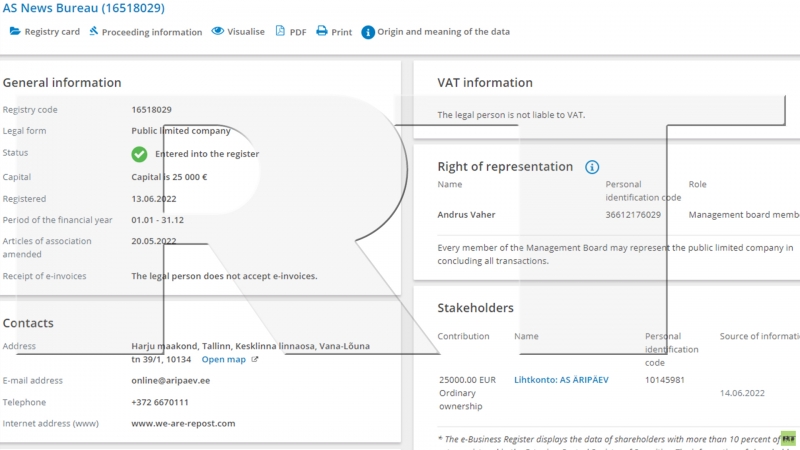Go to Proceeding information

pyautogui.click(x=152, y=32)
